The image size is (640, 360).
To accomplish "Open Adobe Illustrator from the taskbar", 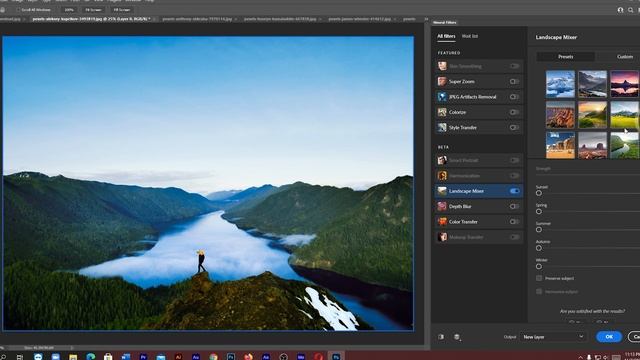I will [178, 356].
